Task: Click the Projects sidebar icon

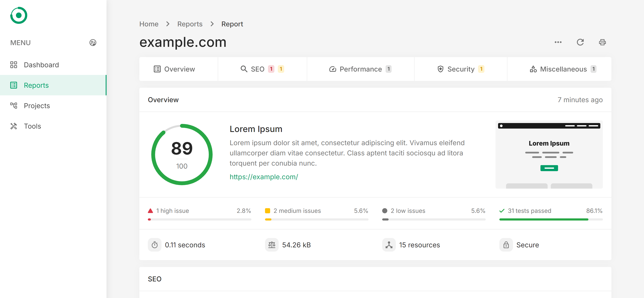Action: (14, 106)
